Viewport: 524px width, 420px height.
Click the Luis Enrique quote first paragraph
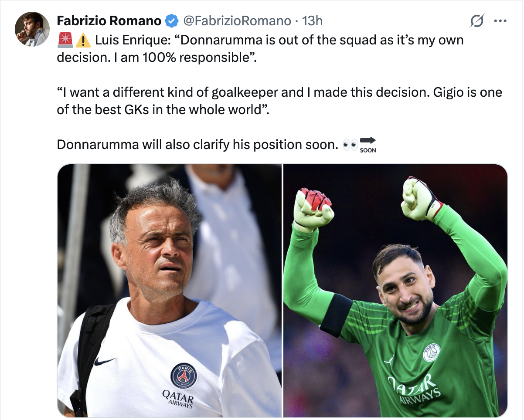tap(260, 49)
